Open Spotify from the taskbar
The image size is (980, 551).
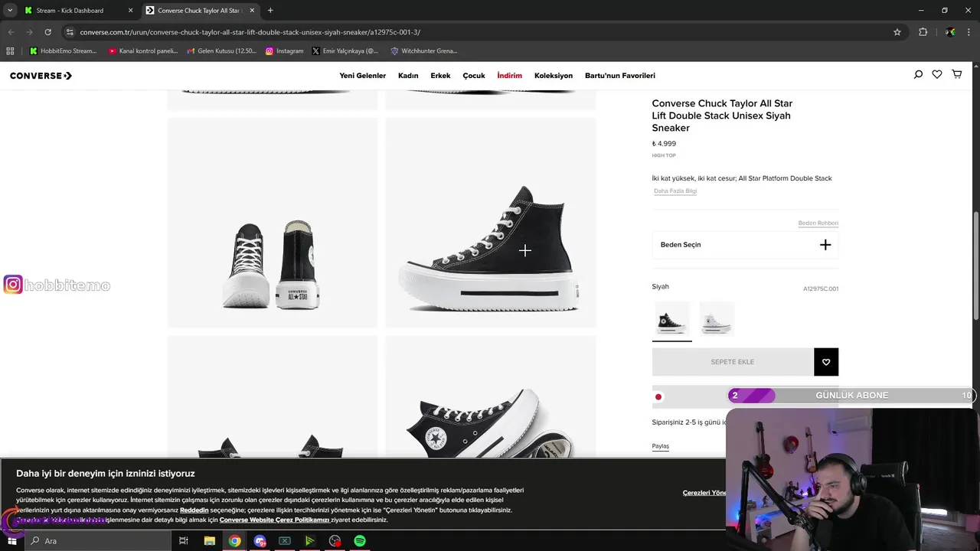(360, 541)
